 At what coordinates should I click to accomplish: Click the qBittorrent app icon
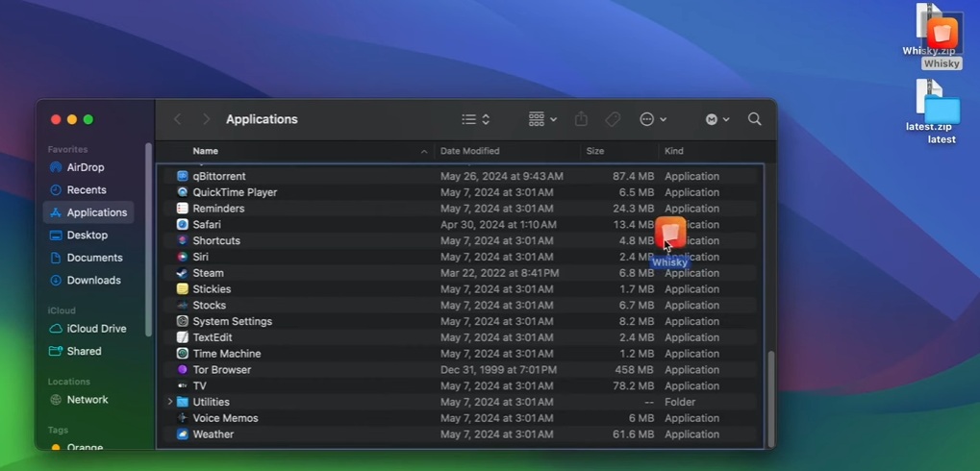click(x=183, y=177)
